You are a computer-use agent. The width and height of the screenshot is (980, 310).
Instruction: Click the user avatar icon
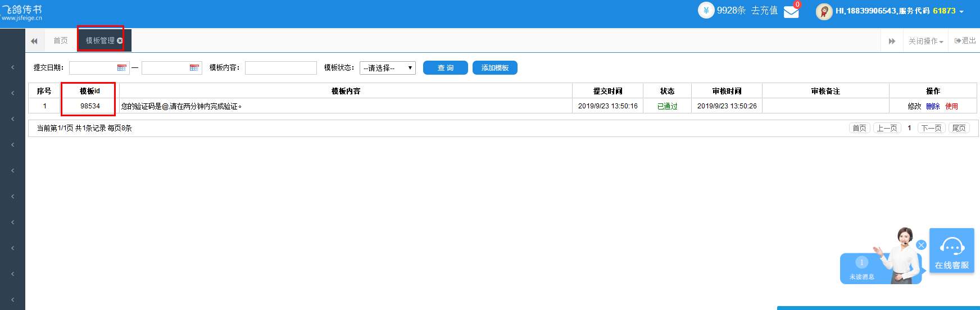[824, 11]
